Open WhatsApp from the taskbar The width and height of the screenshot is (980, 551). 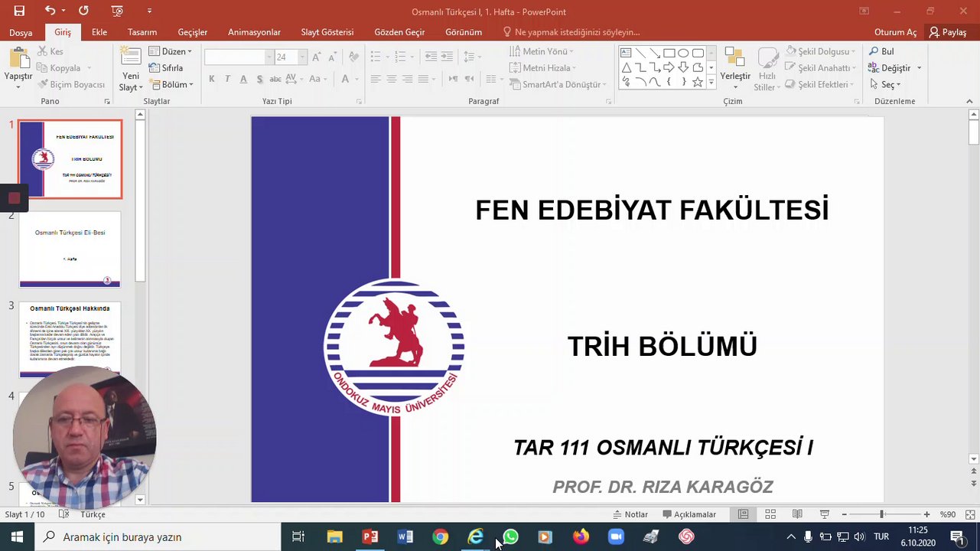click(x=510, y=537)
